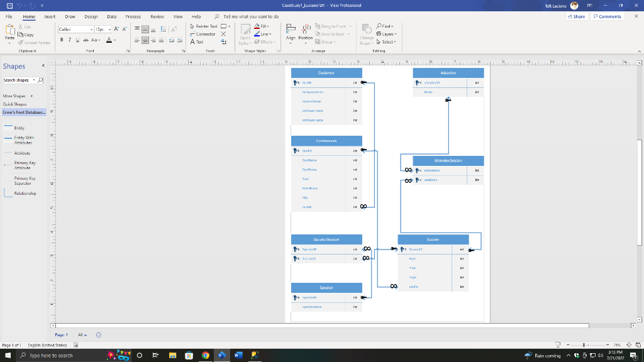This screenshot has height=362, width=644.
Task: Increase paragraph indent
Action: 179,40
